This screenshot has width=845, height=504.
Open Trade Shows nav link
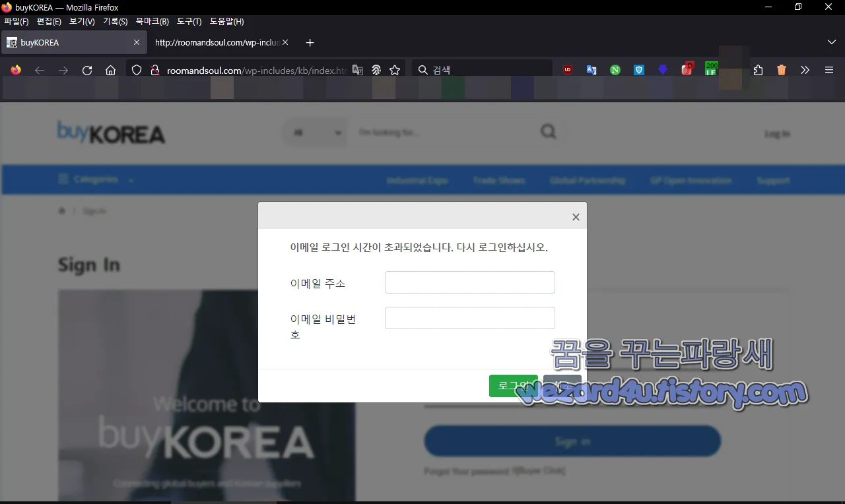coord(499,181)
